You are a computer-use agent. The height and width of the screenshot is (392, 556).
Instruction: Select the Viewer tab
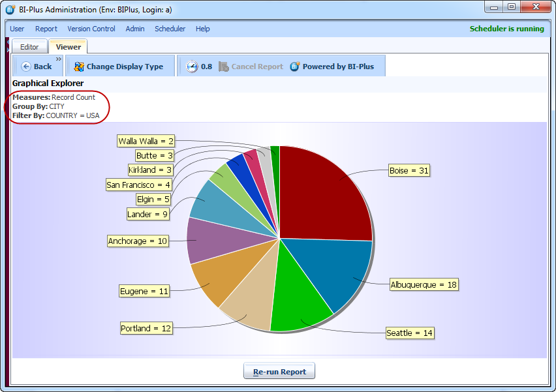click(69, 47)
